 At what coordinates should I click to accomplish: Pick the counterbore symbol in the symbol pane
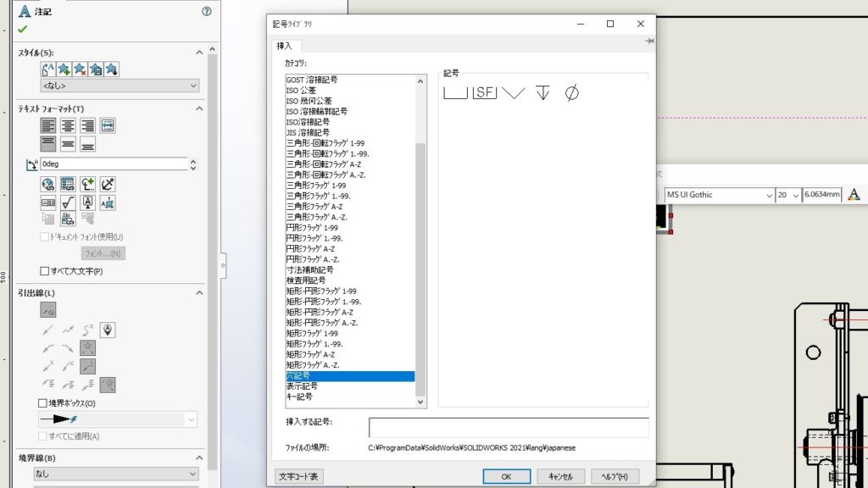click(455, 93)
